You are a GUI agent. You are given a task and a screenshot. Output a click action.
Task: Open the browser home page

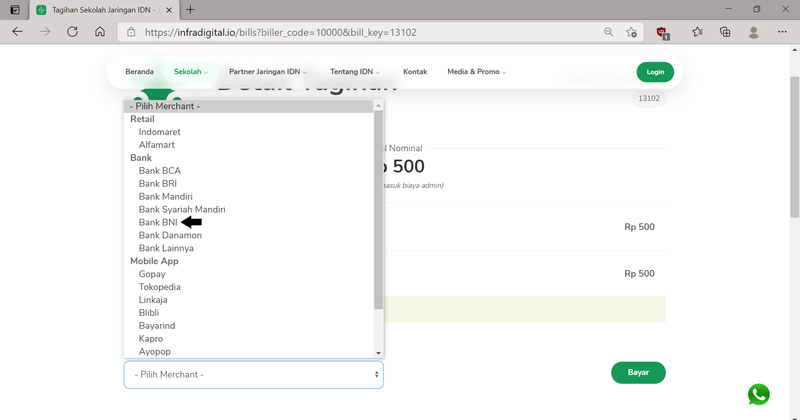[100, 32]
